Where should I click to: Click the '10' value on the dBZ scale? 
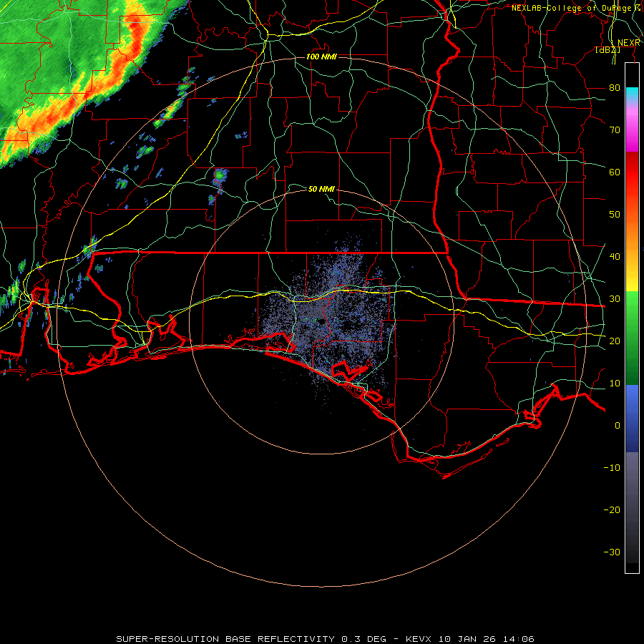coord(615,384)
